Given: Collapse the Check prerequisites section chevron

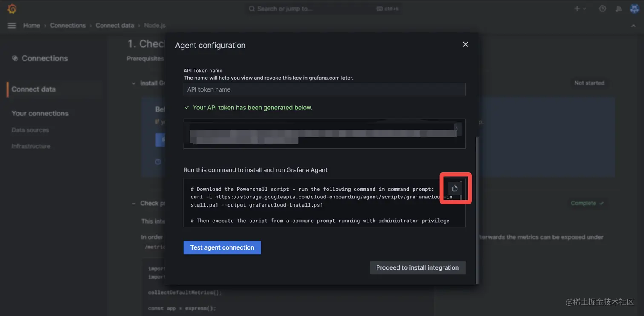Looking at the screenshot, I should tap(134, 204).
